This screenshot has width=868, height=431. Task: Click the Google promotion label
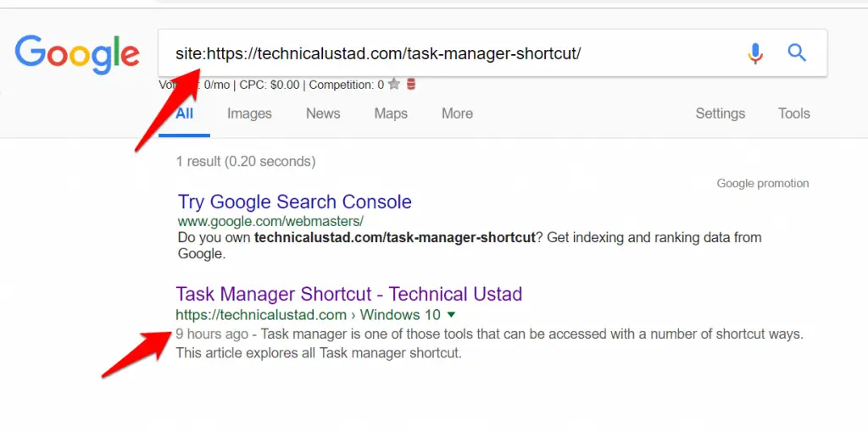[x=763, y=183]
